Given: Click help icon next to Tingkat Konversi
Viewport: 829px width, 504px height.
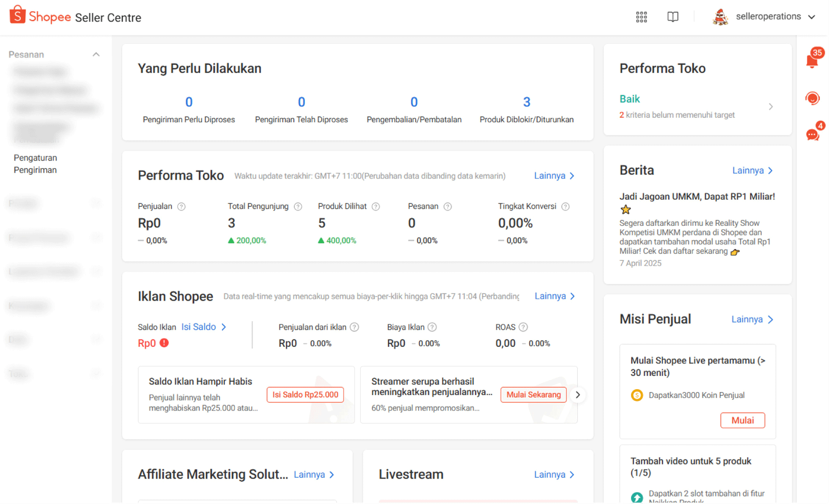Looking at the screenshot, I should click(x=565, y=207).
